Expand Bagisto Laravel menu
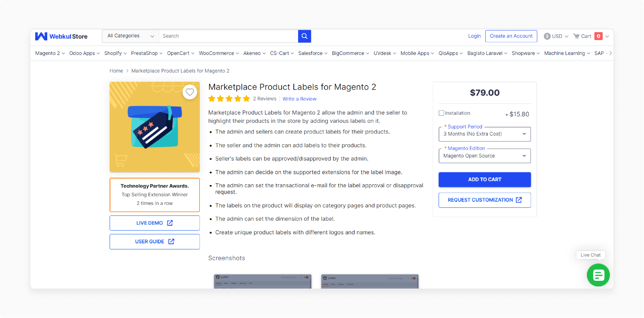This screenshot has width=644, height=318. [x=487, y=53]
